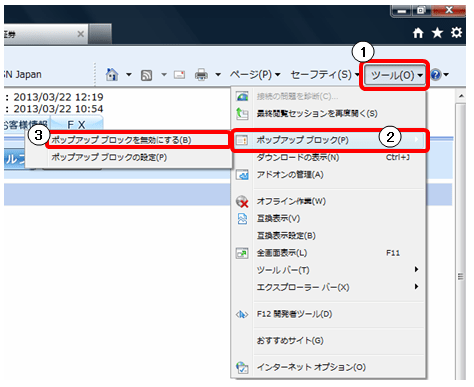
Task: Select 最終閲覧セッションを再度開く(S)
Action: [x=317, y=114]
